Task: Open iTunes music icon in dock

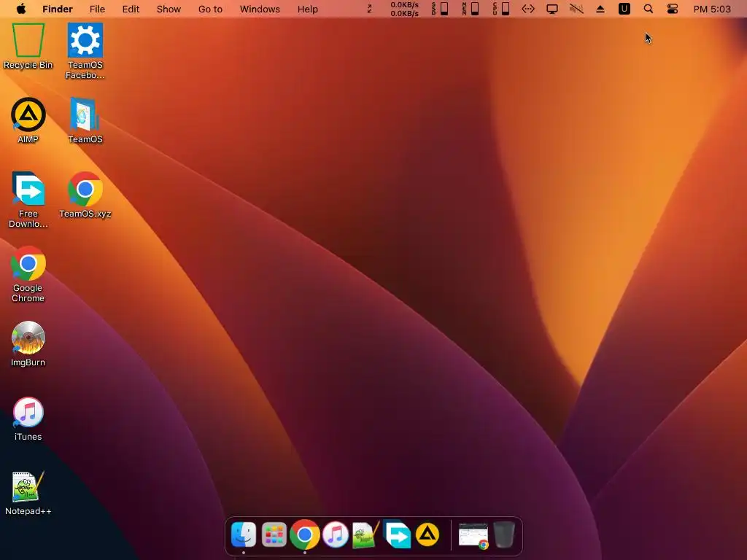Action: (336, 534)
